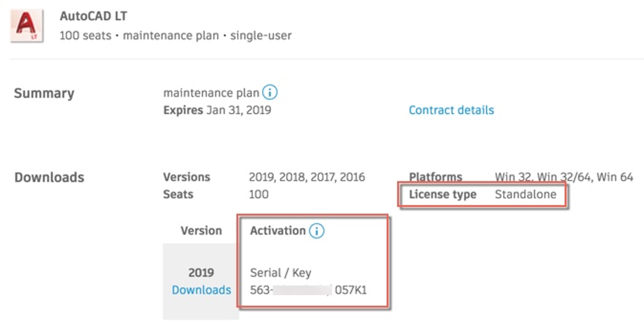Screen dimensions: 644x321
Task: Open the Contract details link
Action: [451, 110]
